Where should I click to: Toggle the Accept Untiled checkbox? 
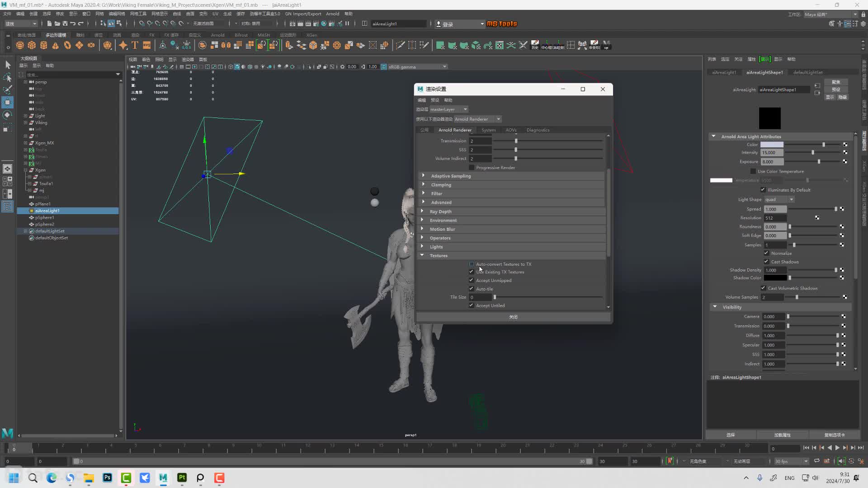[x=472, y=305]
